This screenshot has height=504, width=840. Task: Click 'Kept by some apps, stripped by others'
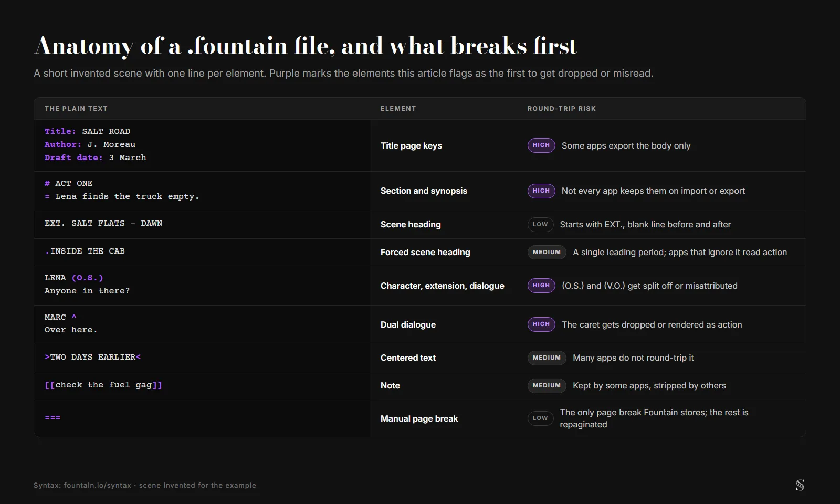[x=649, y=385]
